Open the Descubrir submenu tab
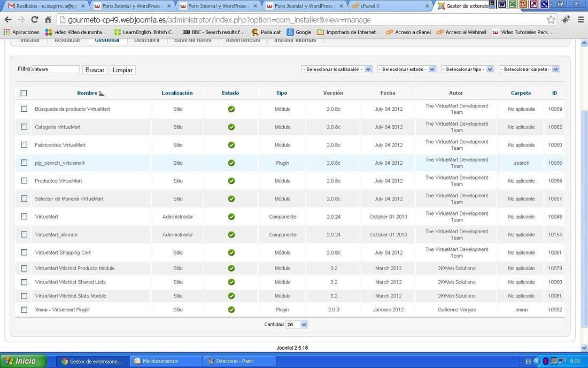588x368 pixels. 146,40
